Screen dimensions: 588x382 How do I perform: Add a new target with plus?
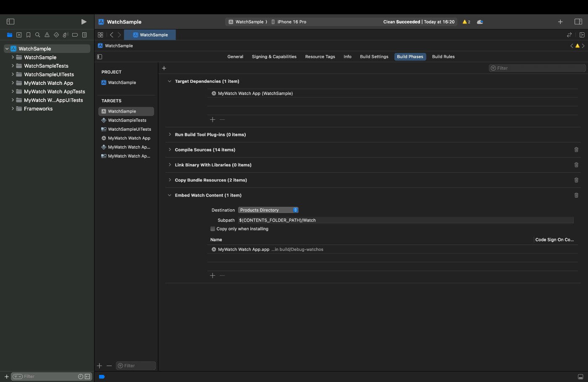pos(100,366)
